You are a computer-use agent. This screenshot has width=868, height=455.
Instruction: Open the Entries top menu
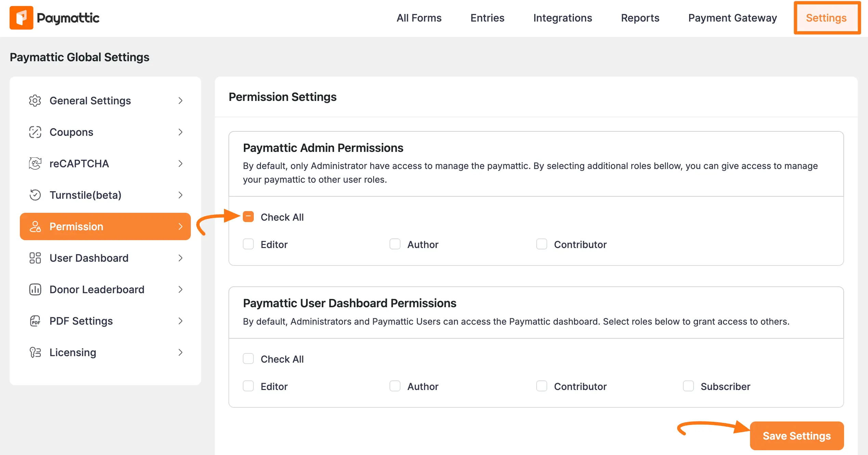(487, 18)
